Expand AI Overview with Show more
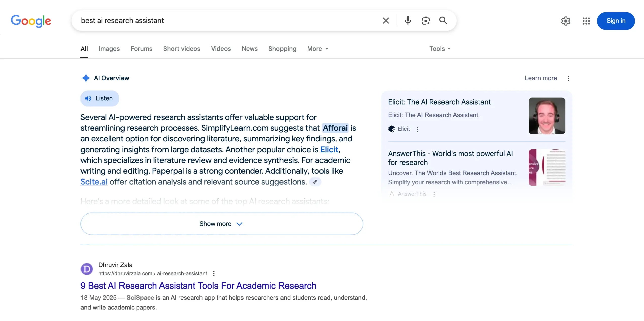The height and width of the screenshot is (321, 644). click(222, 224)
